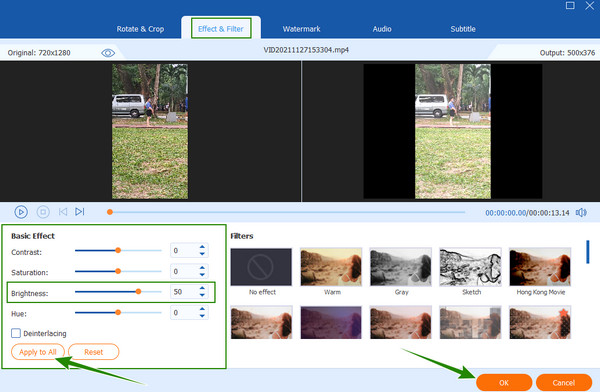Viewport: 600px width, 392px height.
Task: Switch to the Watermark tab
Action: [x=301, y=29]
